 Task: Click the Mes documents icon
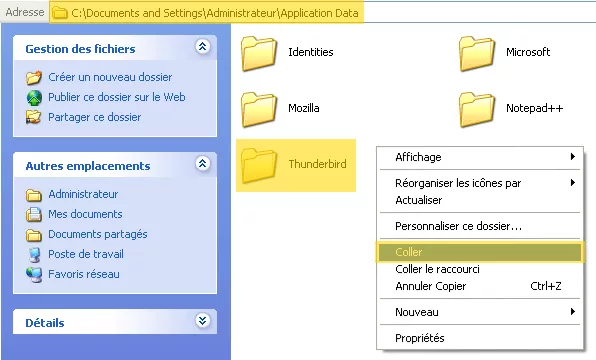click(34, 215)
